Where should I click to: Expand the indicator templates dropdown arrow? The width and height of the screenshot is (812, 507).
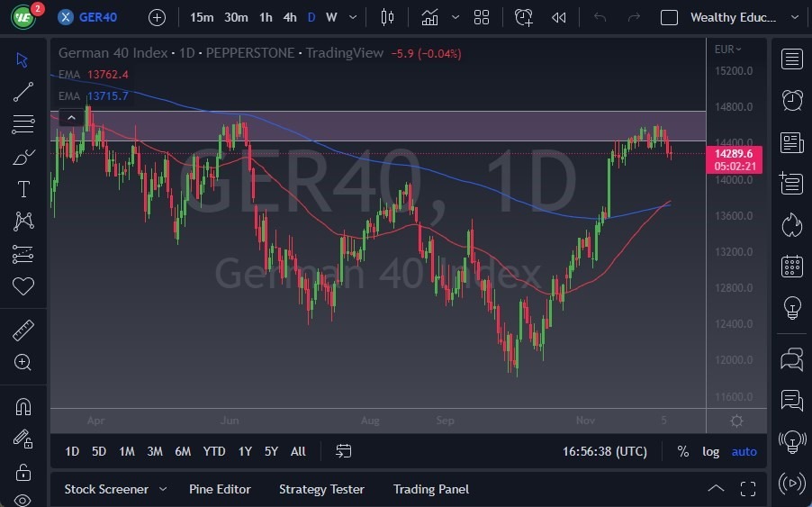[456, 17]
